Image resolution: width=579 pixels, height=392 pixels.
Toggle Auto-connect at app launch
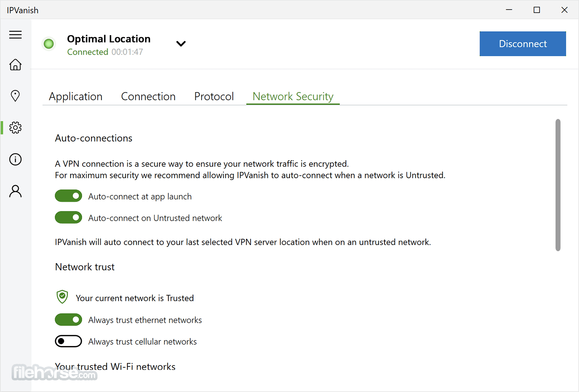pyautogui.click(x=68, y=196)
